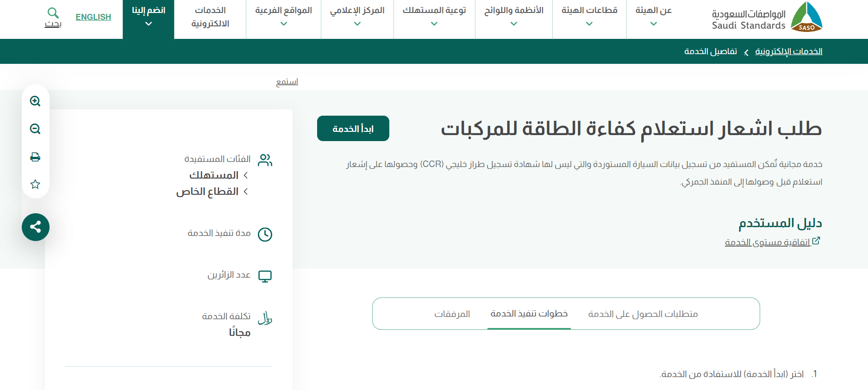Switch to متطلبات الحصول على الخدمة tab
Screen dimensions: 868x390
(x=643, y=314)
